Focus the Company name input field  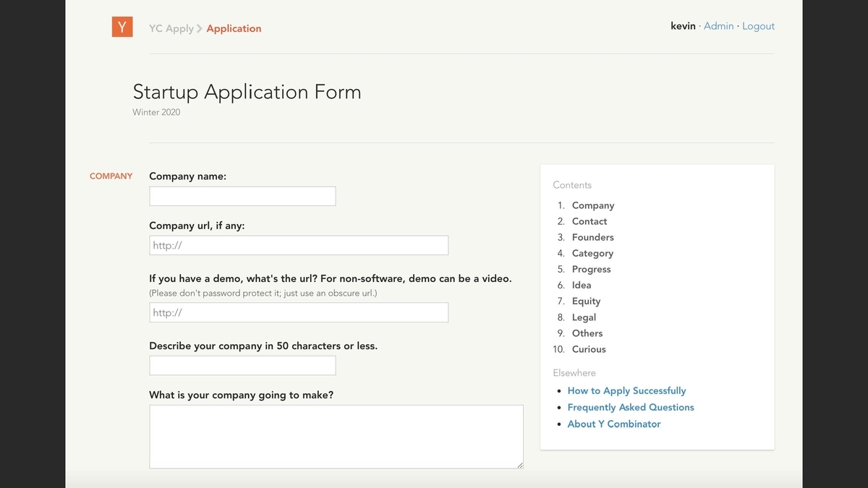[242, 196]
